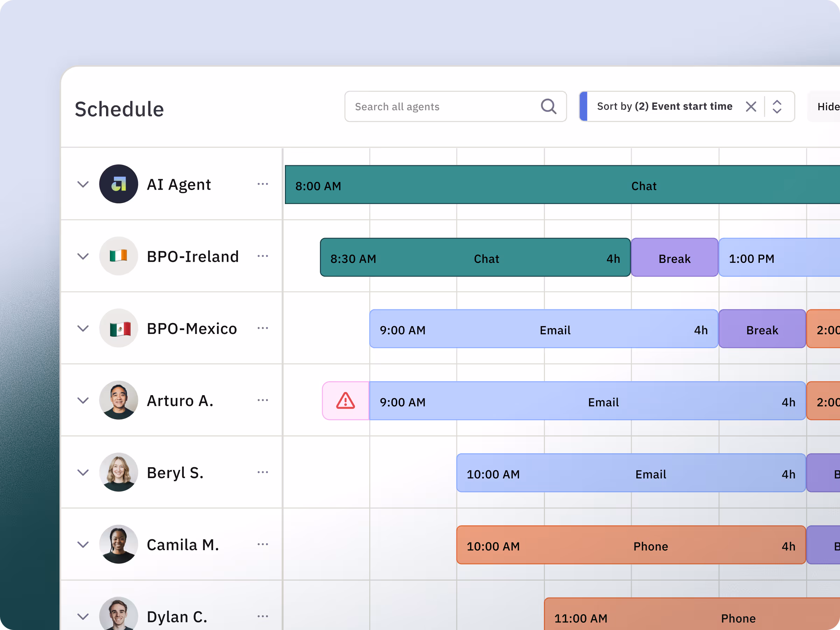Toggle sort order with up-down arrows
Screen dimensions: 840x630
pyautogui.click(x=777, y=107)
